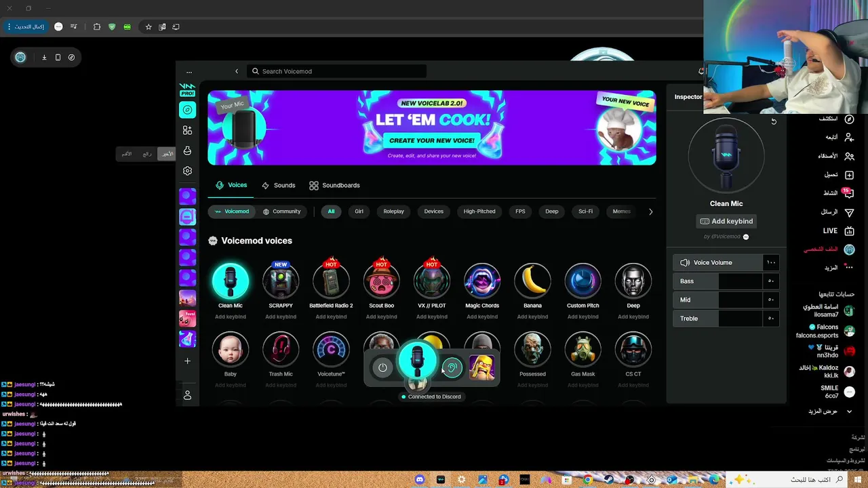Select the Voicetune voice
The height and width of the screenshot is (488, 868).
331,350
